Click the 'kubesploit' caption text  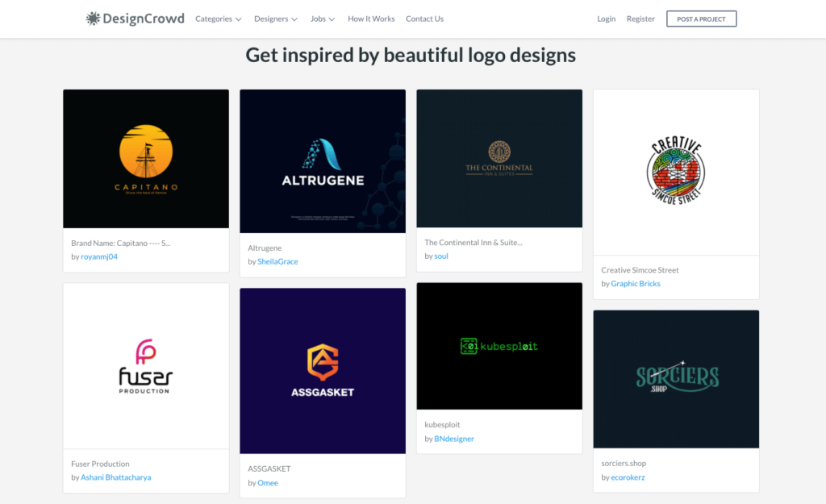pyautogui.click(x=442, y=424)
